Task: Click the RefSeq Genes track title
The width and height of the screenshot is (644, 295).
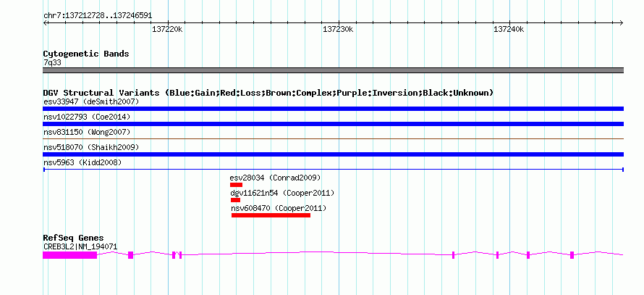Action: (x=74, y=238)
